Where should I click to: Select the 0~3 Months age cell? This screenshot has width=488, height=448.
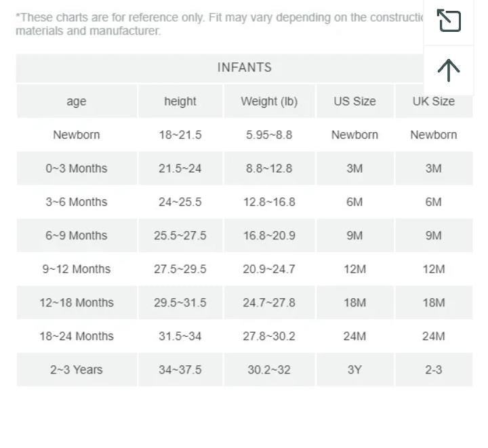[77, 169]
